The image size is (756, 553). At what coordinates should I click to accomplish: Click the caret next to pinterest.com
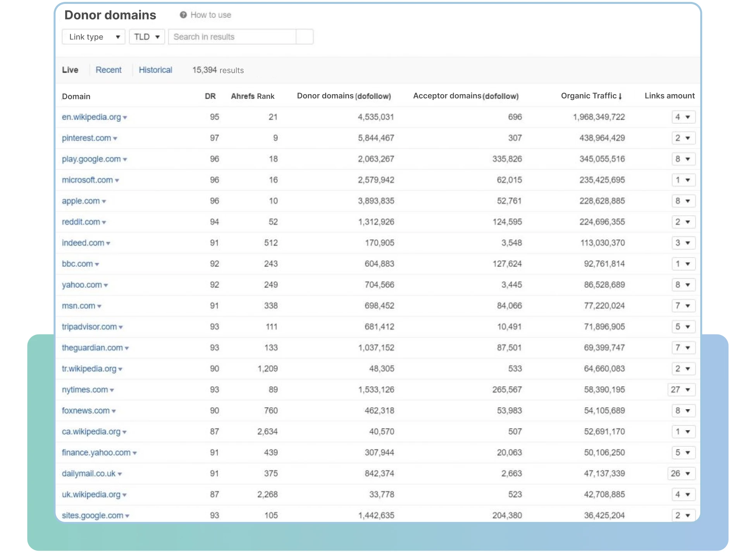click(115, 139)
